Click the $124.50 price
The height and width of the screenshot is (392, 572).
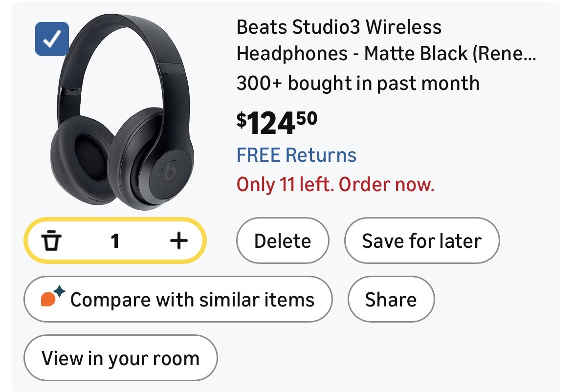[x=277, y=123]
